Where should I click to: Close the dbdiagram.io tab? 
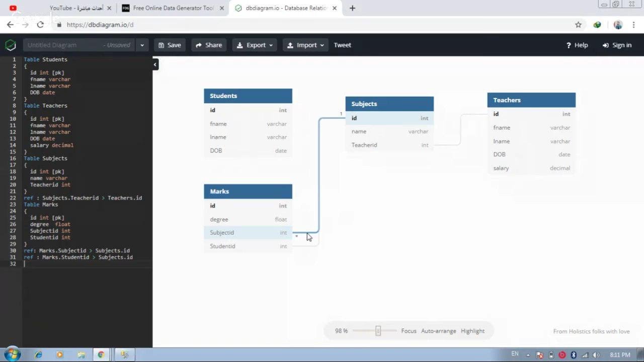coord(335,8)
